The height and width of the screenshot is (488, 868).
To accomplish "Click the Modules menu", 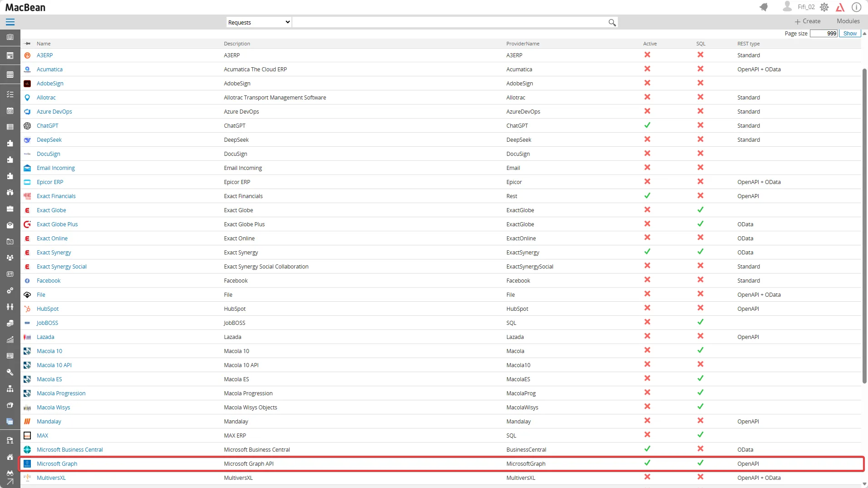I will [848, 21].
